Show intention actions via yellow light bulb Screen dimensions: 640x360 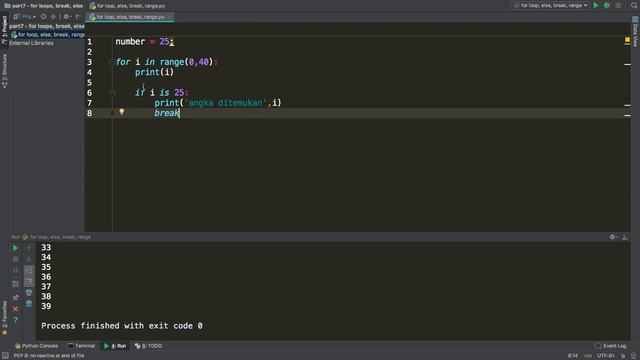coord(122,112)
